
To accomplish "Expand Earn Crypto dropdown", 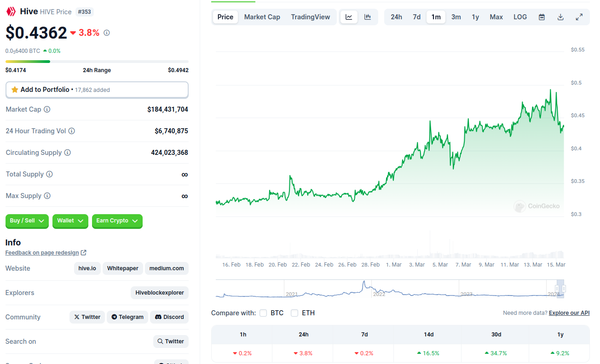I will pyautogui.click(x=117, y=221).
